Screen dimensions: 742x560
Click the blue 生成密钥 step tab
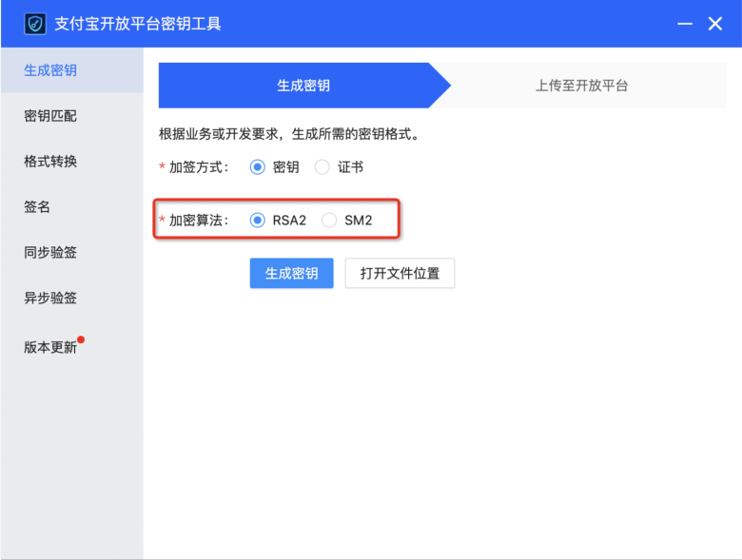[x=303, y=86]
